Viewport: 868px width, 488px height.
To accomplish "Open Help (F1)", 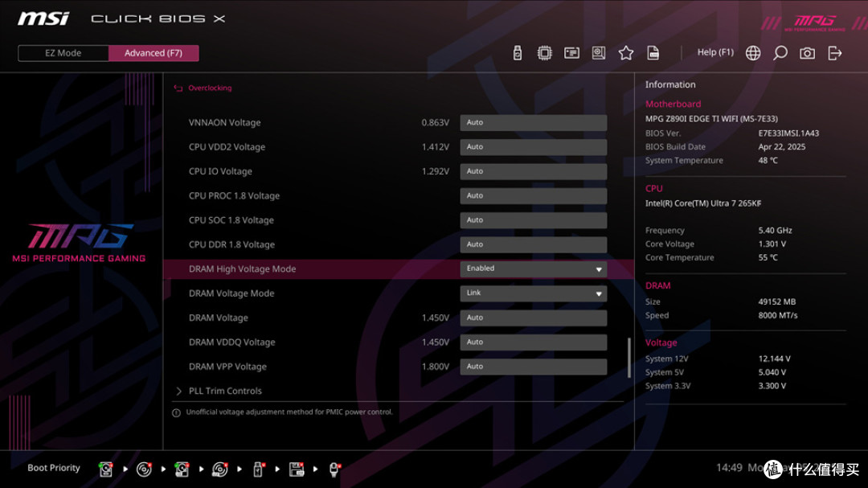I will (715, 52).
